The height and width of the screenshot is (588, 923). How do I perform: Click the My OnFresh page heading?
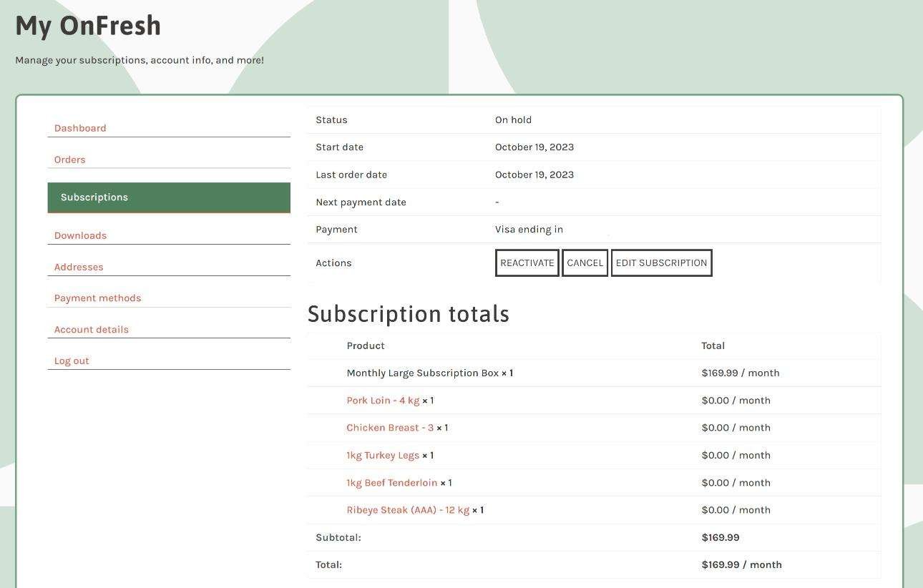[x=88, y=26]
